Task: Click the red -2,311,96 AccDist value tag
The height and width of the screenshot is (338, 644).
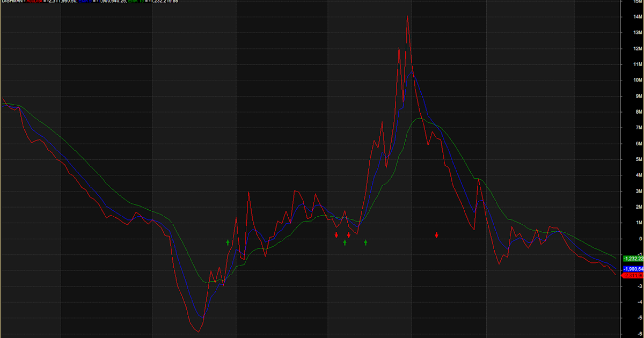Action: [633, 275]
